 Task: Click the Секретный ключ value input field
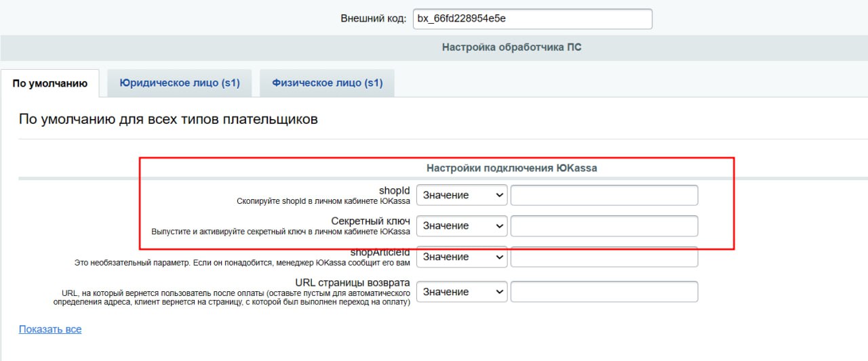pos(604,226)
